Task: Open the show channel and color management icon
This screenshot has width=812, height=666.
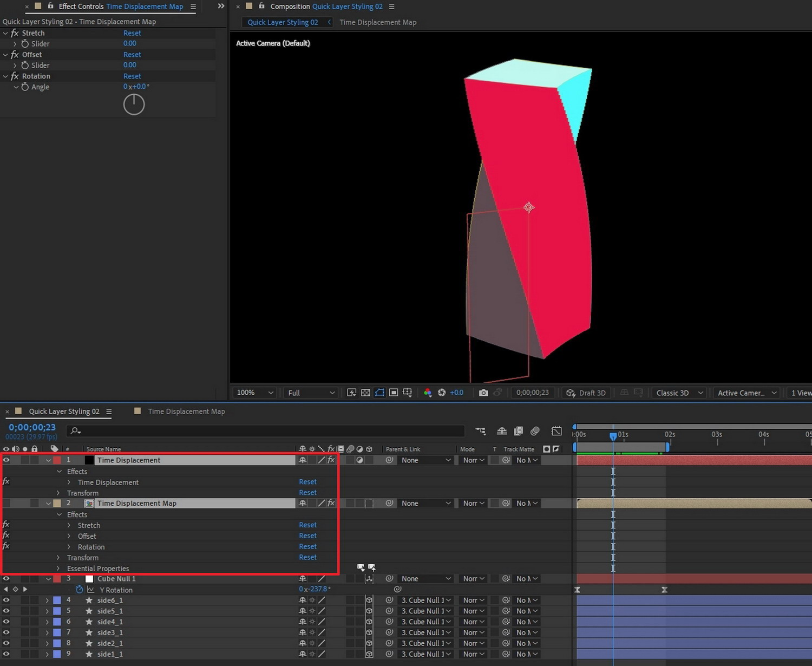Action: click(428, 393)
